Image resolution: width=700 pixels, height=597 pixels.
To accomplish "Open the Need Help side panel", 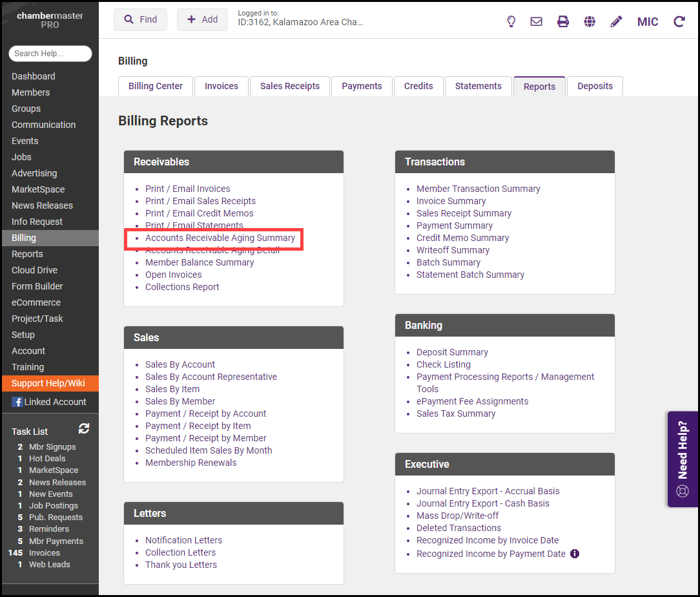I will [x=683, y=459].
